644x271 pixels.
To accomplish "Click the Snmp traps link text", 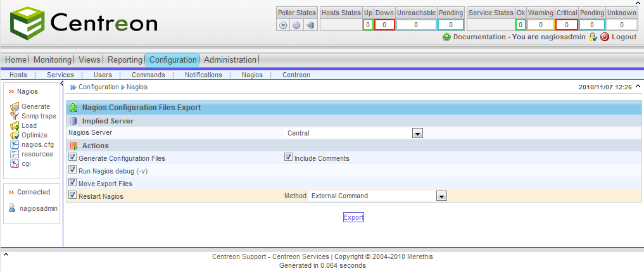I will 39,117.
